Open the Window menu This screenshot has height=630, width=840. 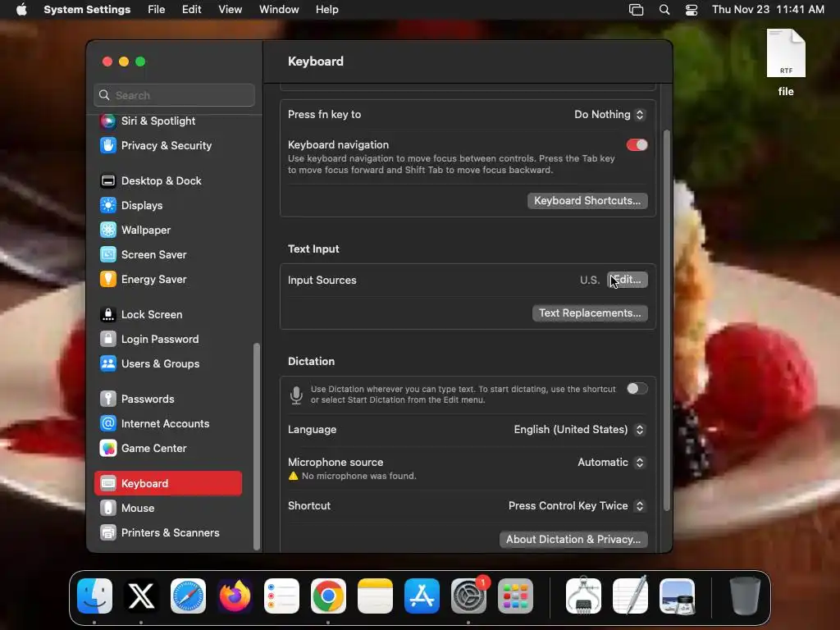[x=279, y=10]
